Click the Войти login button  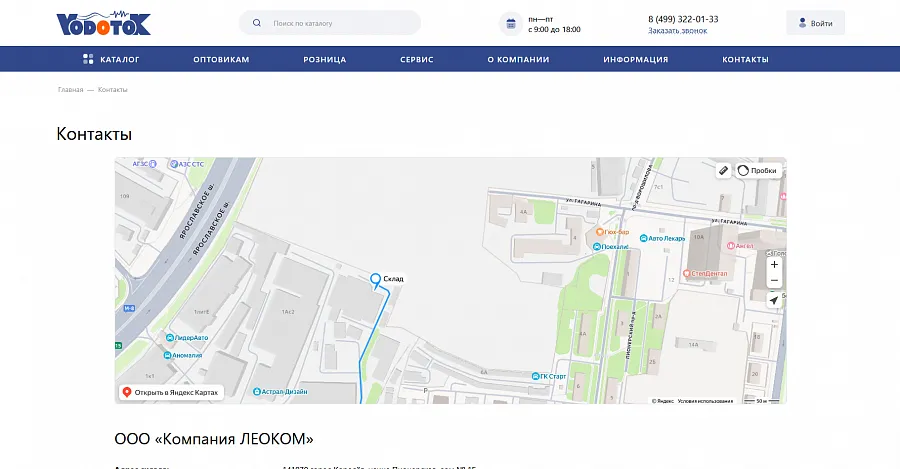816,23
